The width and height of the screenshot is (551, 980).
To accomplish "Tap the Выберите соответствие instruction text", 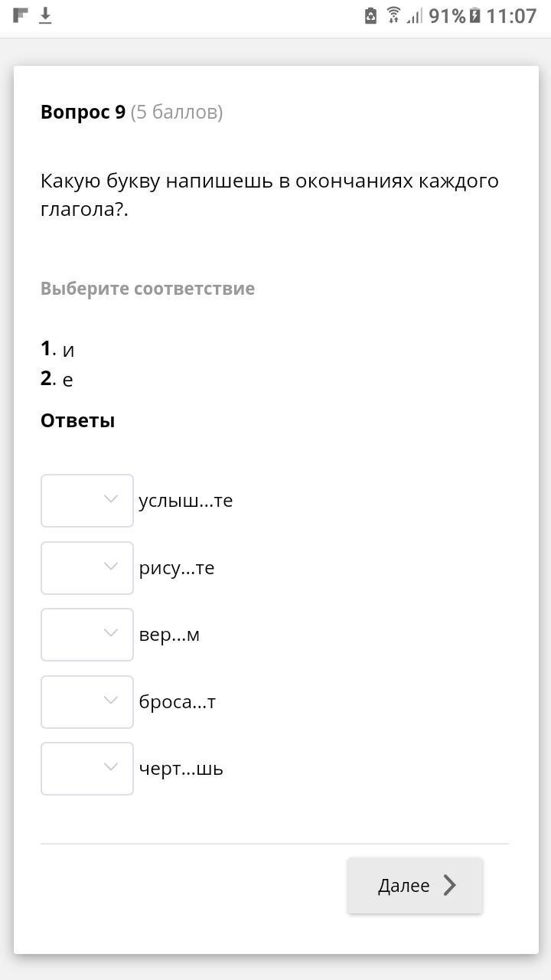I will click(x=148, y=289).
